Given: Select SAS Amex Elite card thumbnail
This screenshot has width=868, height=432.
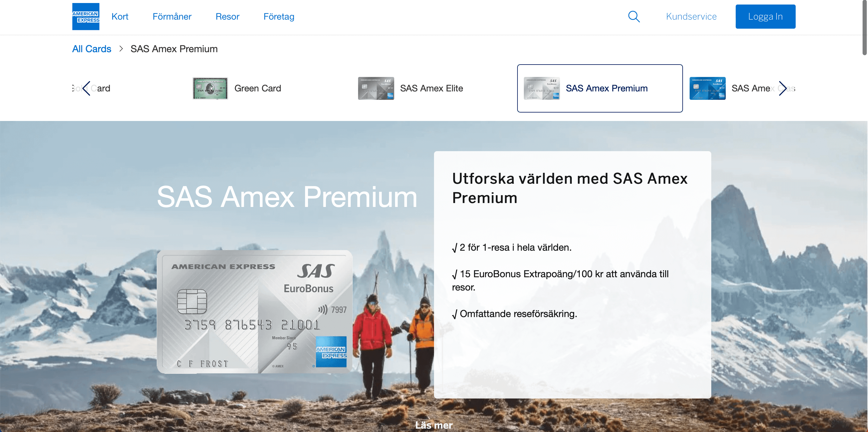Looking at the screenshot, I should point(376,88).
